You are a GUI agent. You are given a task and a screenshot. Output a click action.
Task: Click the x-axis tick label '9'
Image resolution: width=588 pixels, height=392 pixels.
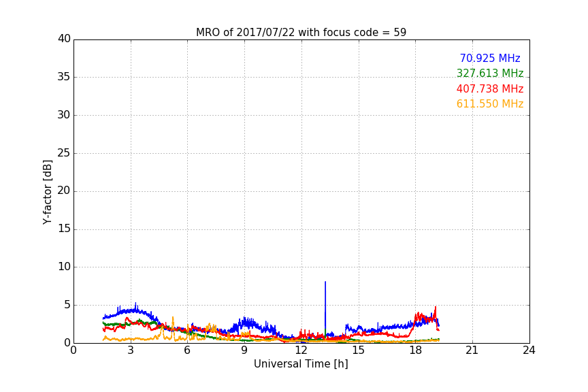pos(244,350)
